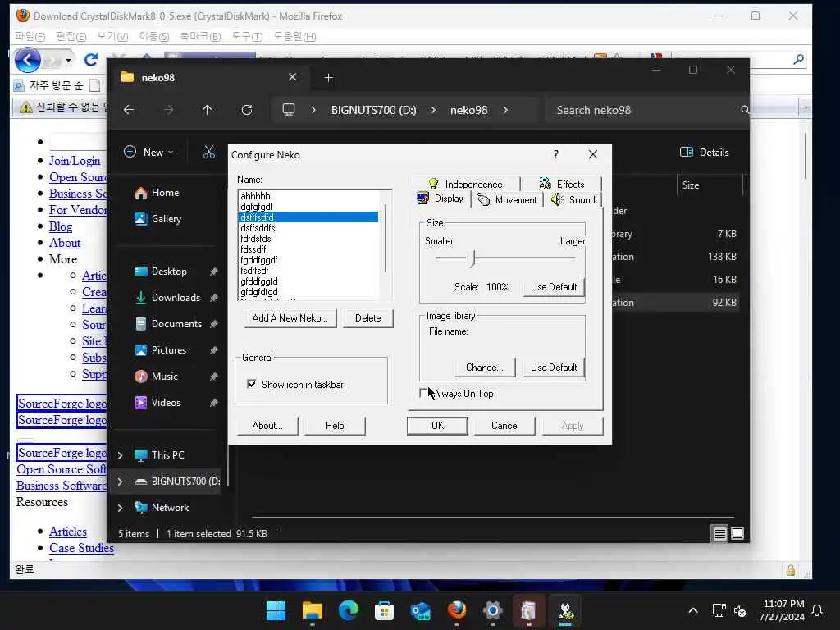This screenshot has height=630, width=840.
Task: Click BIGNUTS700 (D:) in the address breadcrumb
Action: pos(373,110)
